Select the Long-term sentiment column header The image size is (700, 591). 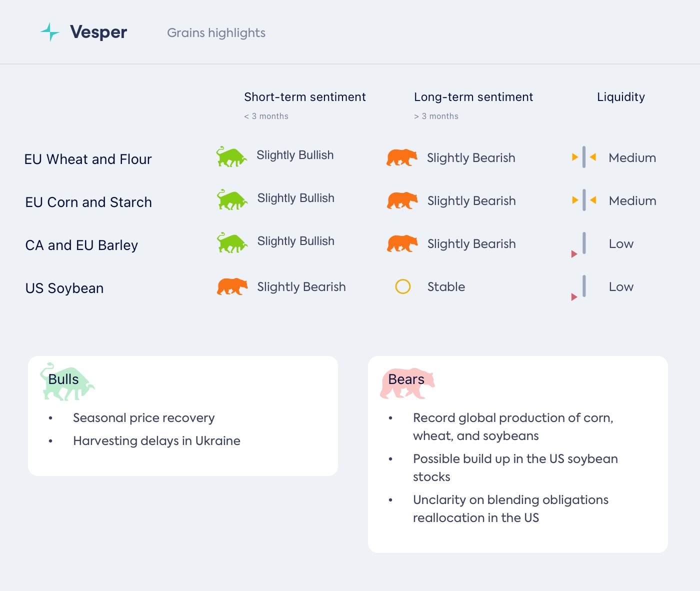click(x=473, y=97)
